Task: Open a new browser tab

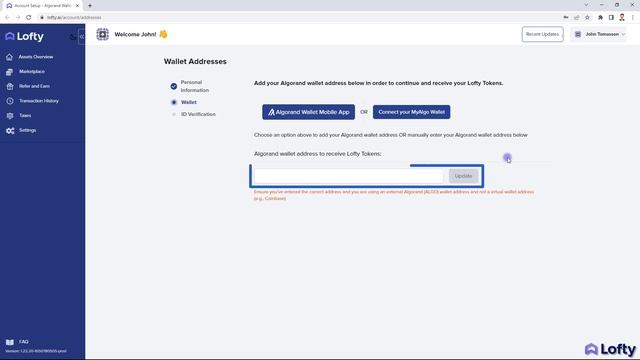Action: tap(90, 6)
